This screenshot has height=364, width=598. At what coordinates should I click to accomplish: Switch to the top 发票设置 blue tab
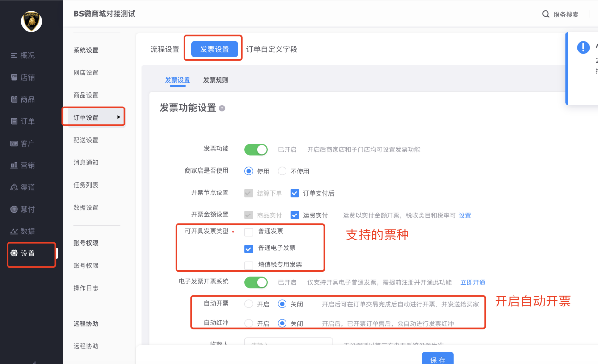click(x=215, y=49)
